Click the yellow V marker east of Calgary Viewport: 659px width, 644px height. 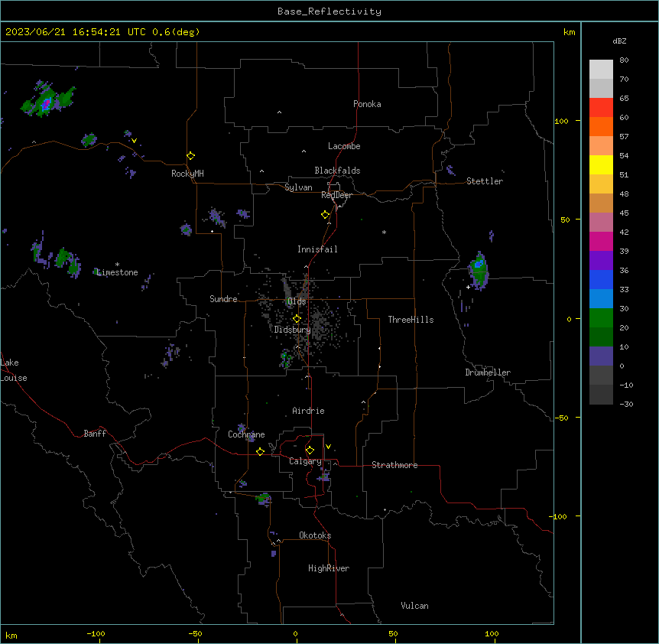328,447
